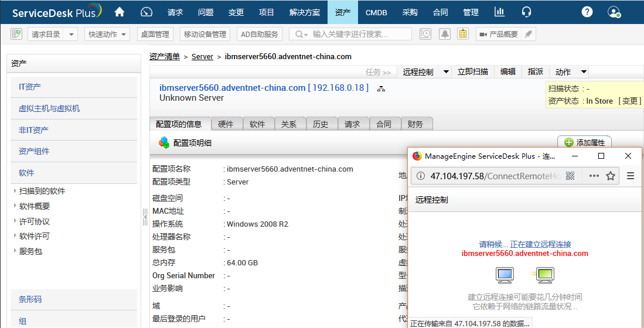Viewport: 644px width, 328px height.
Task: Bookmark the page with star icon
Action: pyautogui.click(x=611, y=176)
